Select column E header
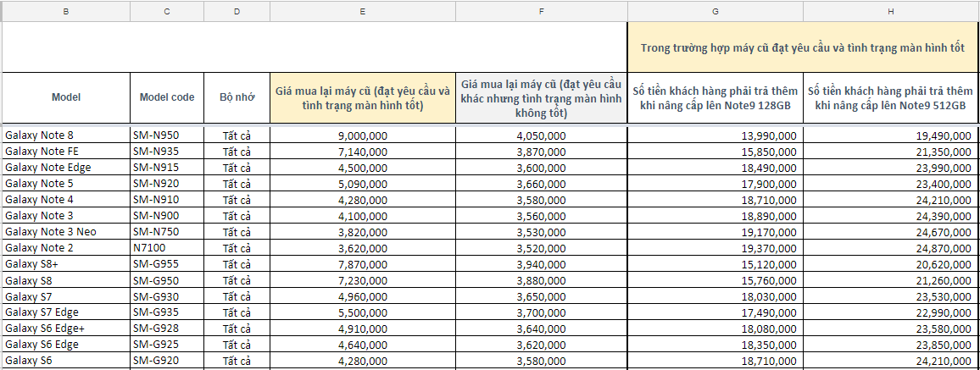The image size is (980, 370). pyautogui.click(x=363, y=11)
